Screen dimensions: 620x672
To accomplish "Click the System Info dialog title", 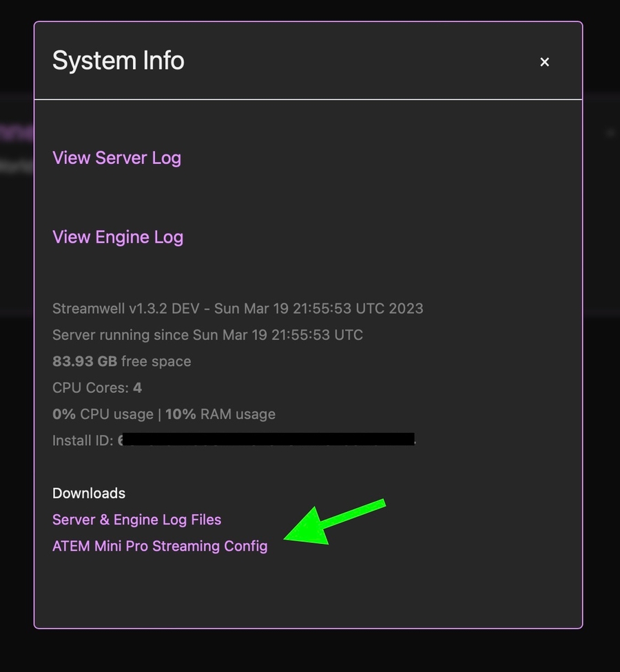I will pos(118,61).
